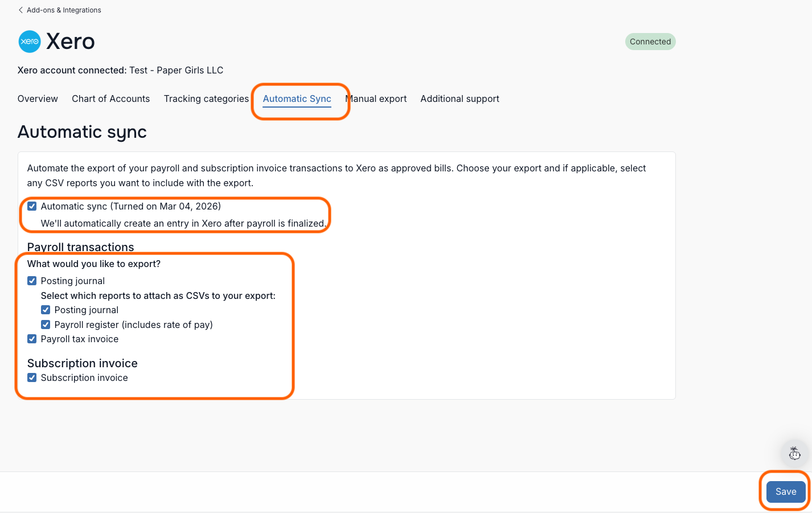Screen dimensions: 812x513
Task: Open the Overview tab
Action: pyautogui.click(x=38, y=99)
